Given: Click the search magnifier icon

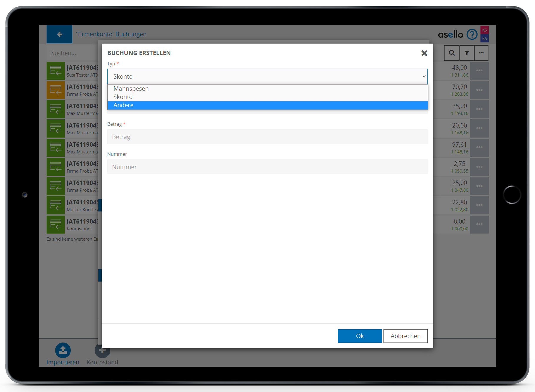Looking at the screenshot, I should (452, 53).
